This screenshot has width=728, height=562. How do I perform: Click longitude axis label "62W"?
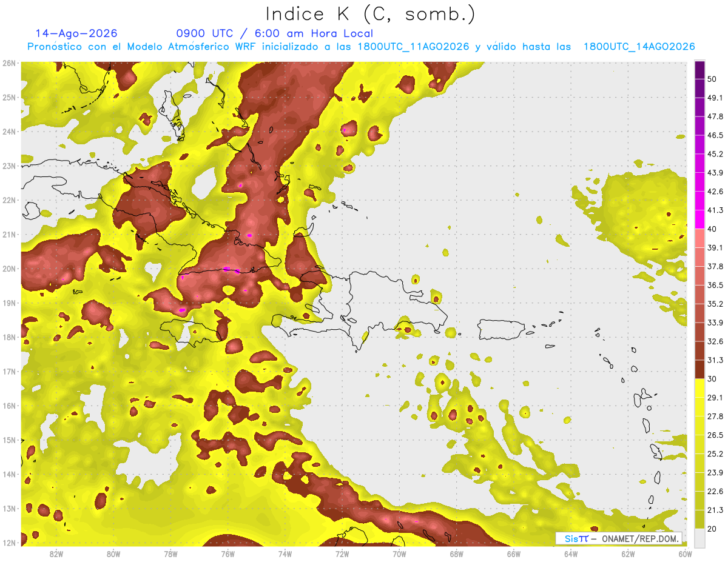click(x=628, y=554)
